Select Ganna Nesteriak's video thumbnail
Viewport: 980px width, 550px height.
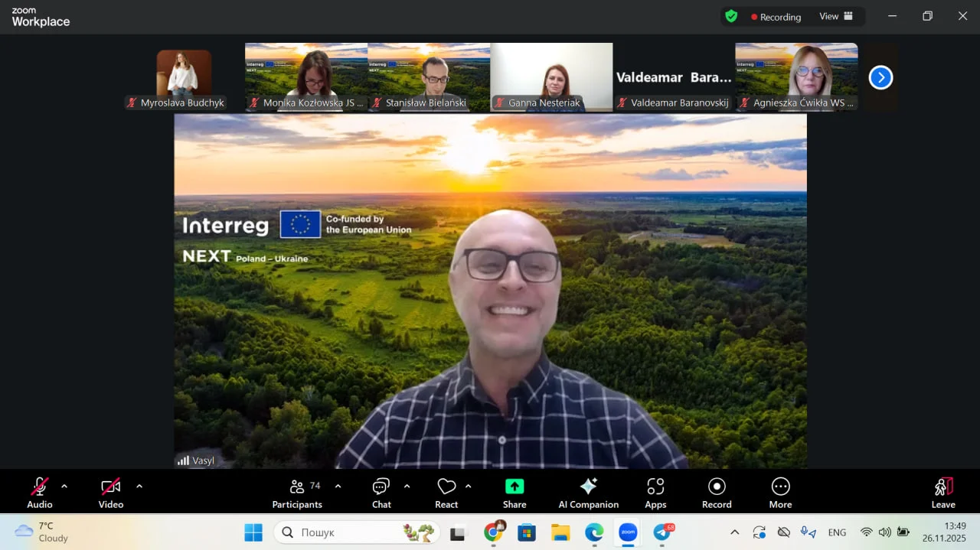pos(551,76)
